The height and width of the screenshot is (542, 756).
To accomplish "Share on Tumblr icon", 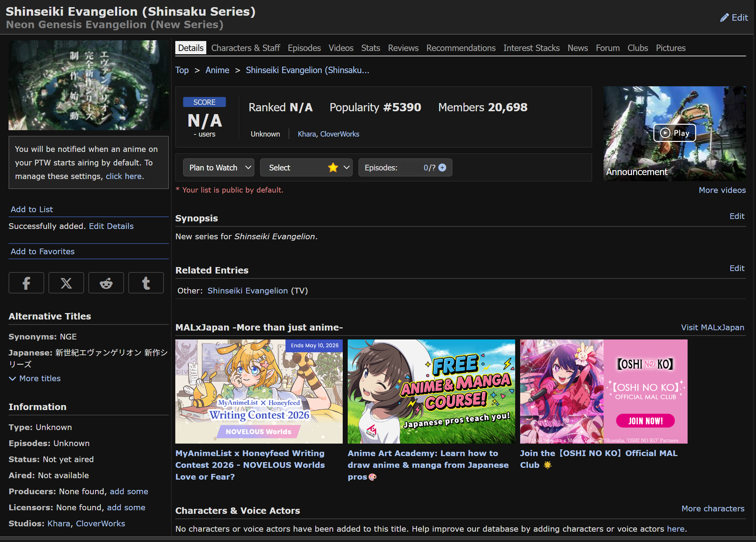I will 146,283.
